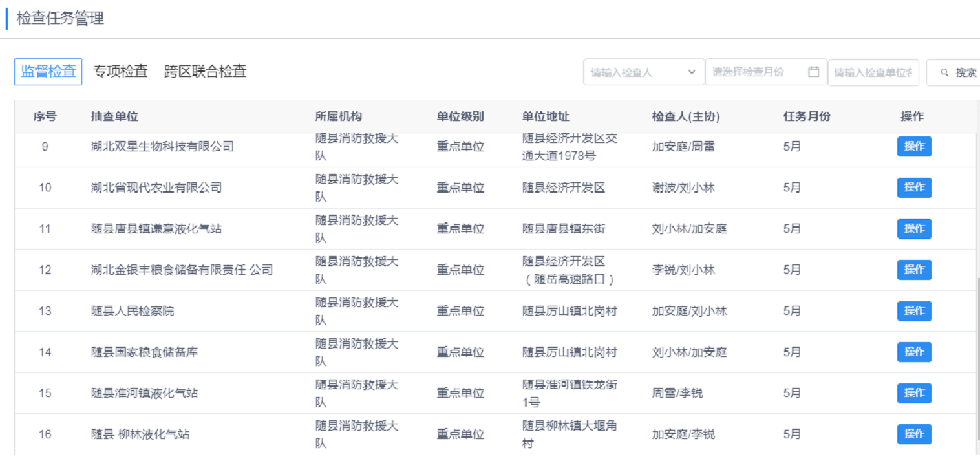Select 随县国家粮食储备库 cell

(144, 352)
